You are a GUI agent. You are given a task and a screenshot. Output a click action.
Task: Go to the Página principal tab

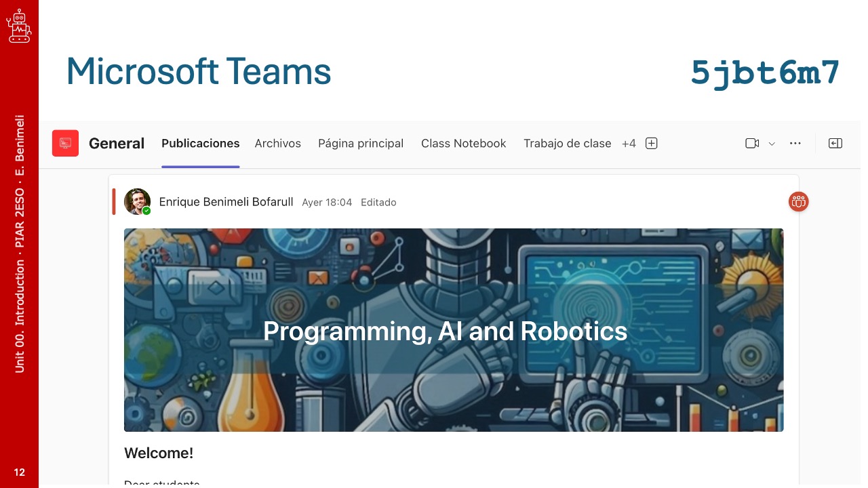pos(360,143)
